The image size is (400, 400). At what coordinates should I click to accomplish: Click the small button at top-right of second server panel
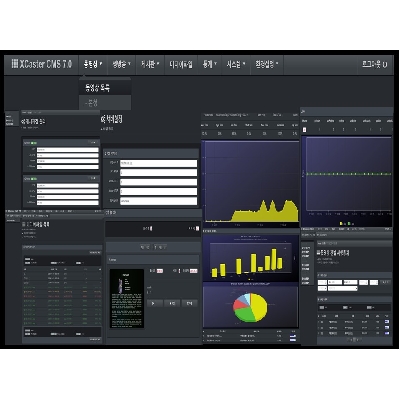[93, 179]
